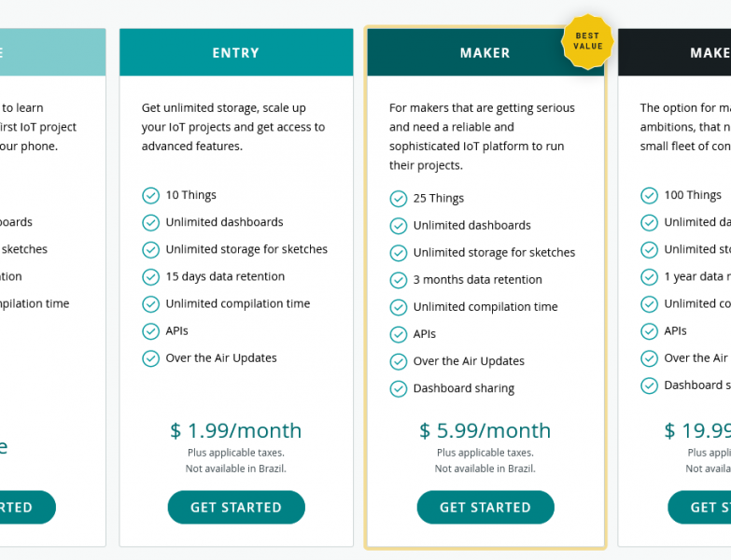The image size is (731, 560).
Task: Click the checkmark icon beside 100 Things
Action: (649, 196)
